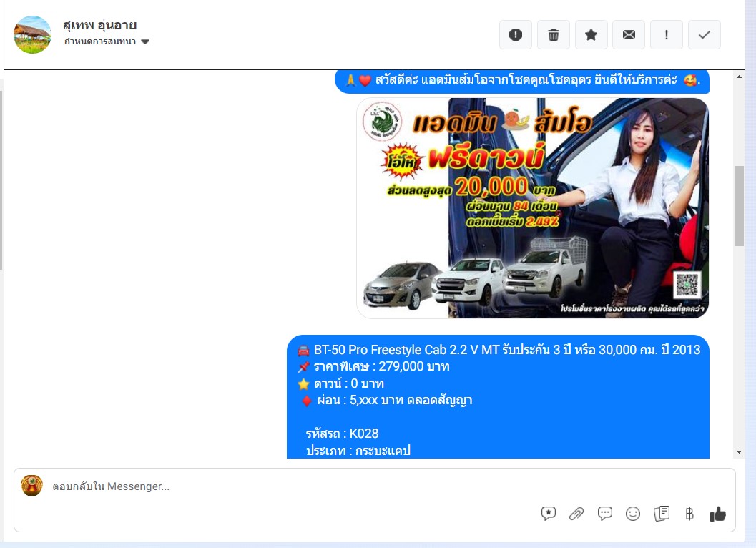Mark conversation as unread with envelope icon
The width and height of the screenshot is (756, 548).
coord(629,35)
